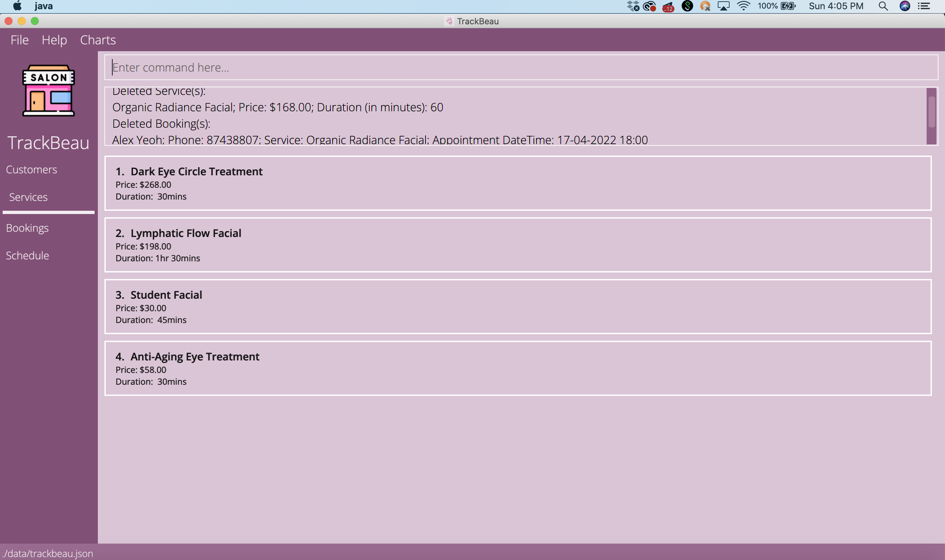The width and height of the screenshot is (945, 560).
Task: Open the Wi-Fi status icon
Action: (x=743, y=6)
